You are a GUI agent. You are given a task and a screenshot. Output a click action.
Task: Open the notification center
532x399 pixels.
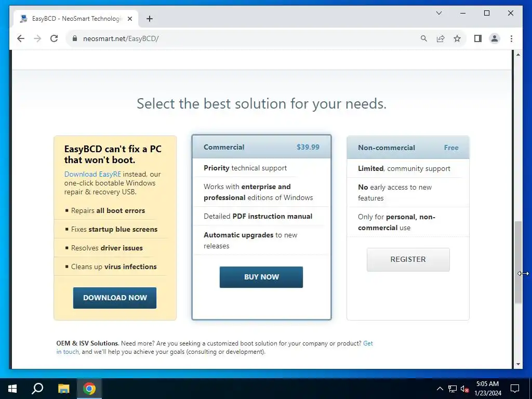(515, 389)
